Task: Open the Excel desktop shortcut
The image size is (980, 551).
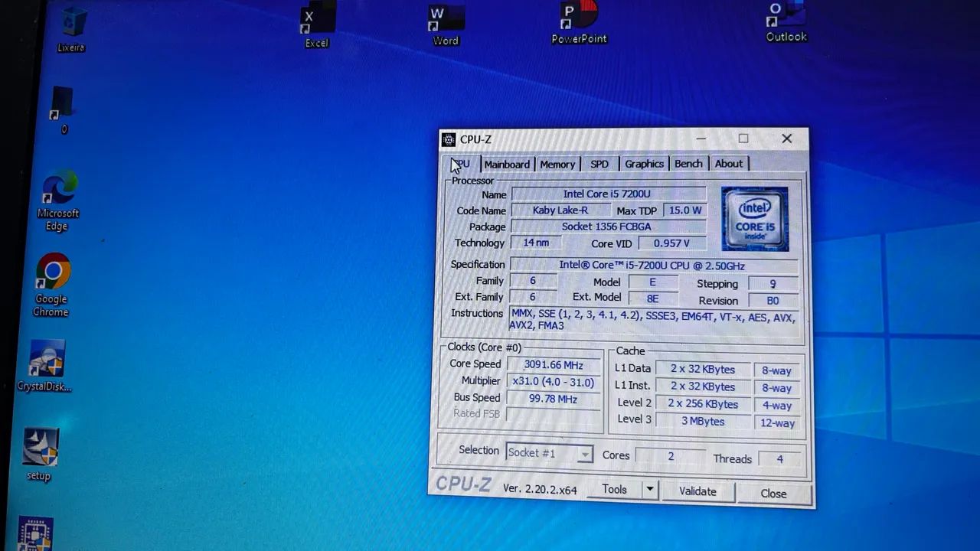Action: [x=317, y=26]
